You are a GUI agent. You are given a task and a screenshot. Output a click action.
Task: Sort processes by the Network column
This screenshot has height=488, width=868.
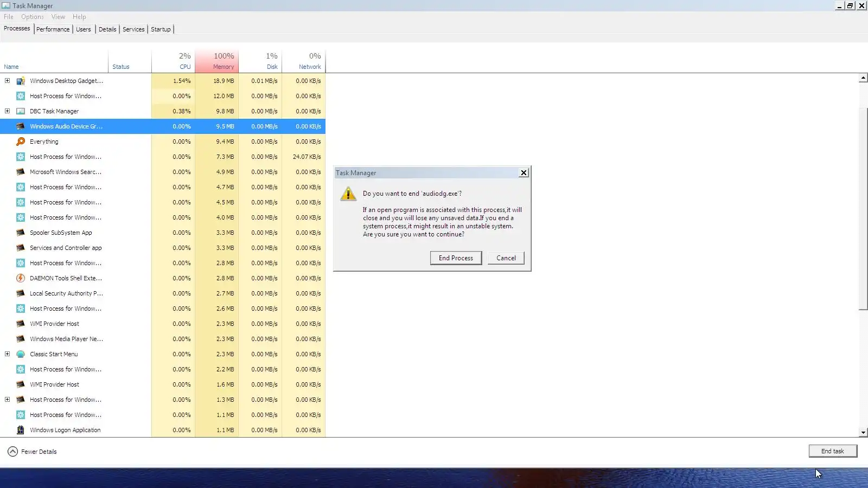point(304,61)
